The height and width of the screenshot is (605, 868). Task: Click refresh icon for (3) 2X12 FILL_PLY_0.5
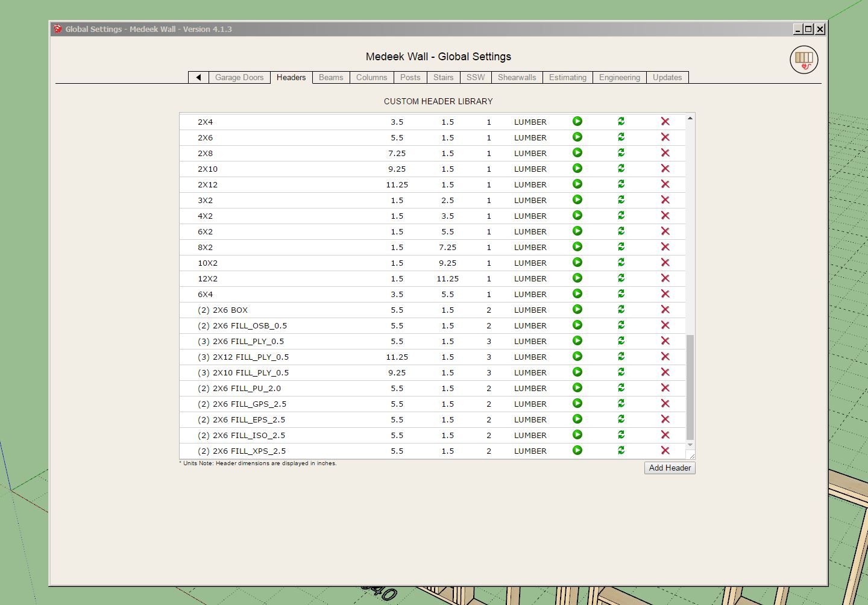point(621,357)
